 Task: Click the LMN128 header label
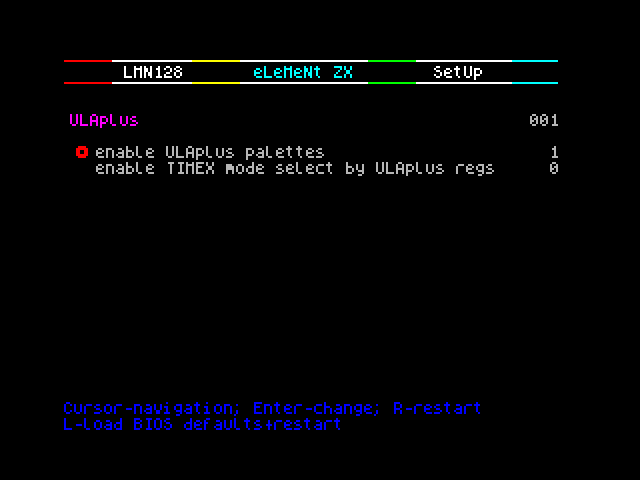[153, 72]
